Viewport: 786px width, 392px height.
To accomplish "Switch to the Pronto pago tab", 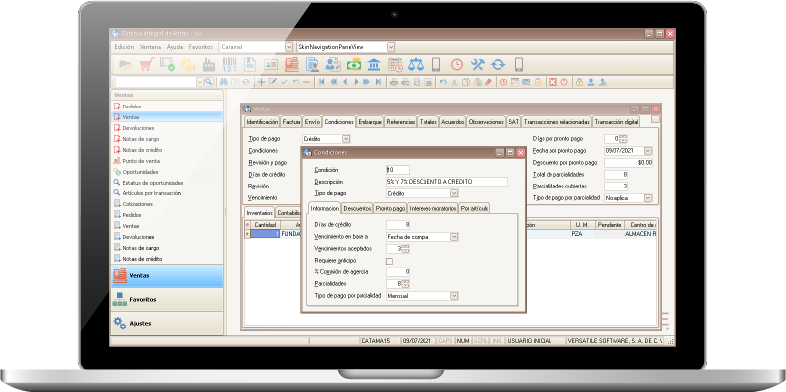I will 390,208.
